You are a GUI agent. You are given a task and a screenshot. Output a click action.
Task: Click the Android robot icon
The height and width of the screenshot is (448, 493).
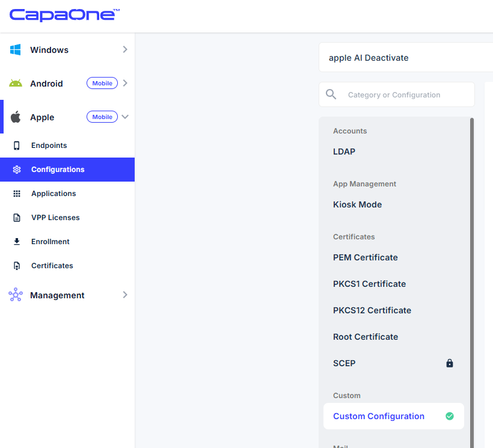pyautogui.click(x=16, y=84)
